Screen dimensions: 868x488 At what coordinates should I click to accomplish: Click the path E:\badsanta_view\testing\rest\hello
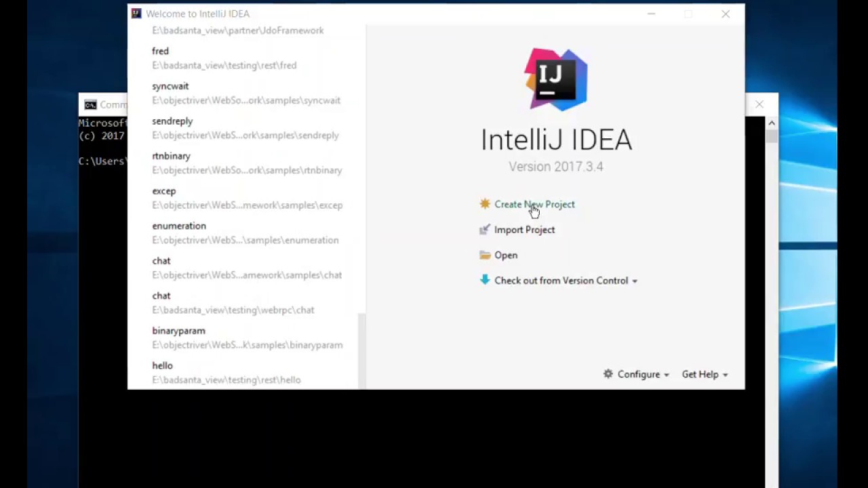point(226,380)
